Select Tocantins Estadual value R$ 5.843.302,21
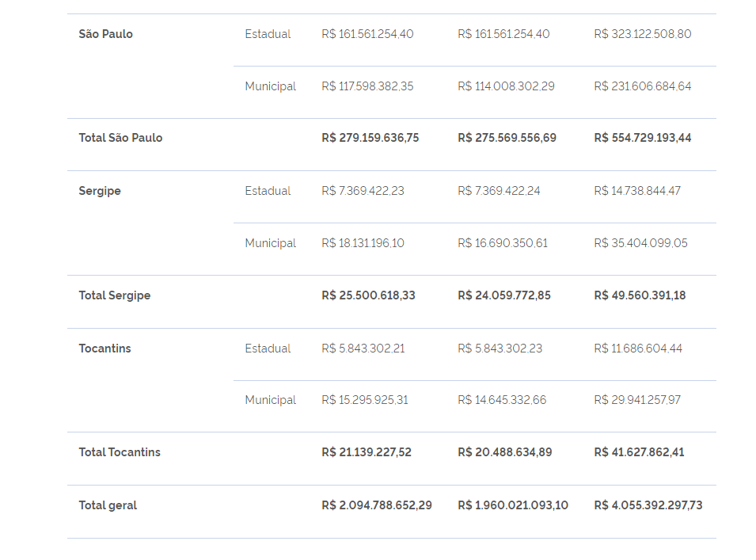 (363, 349)
